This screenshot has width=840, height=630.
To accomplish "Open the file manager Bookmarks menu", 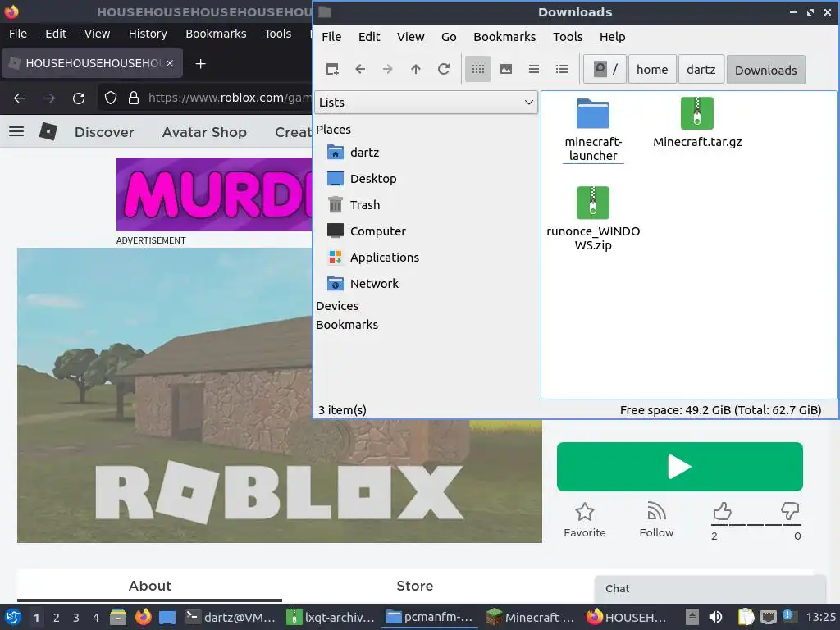I will tap(504, 37).
